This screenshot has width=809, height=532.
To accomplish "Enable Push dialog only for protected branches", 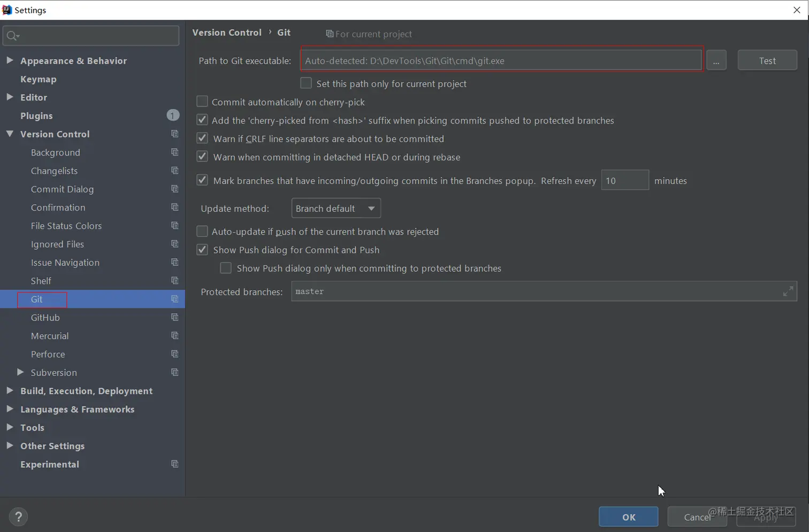I will [226, 268].
